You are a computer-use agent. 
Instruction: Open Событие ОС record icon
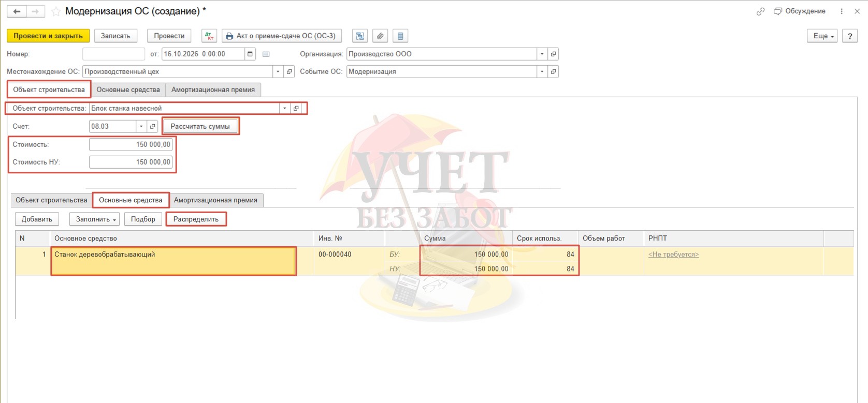click(553, 71)
